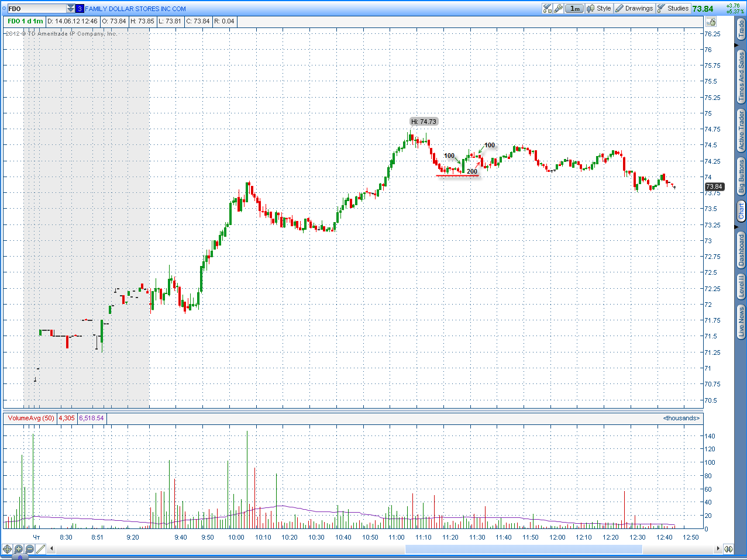Click the blue link color box 3

[x=80, y=9]
